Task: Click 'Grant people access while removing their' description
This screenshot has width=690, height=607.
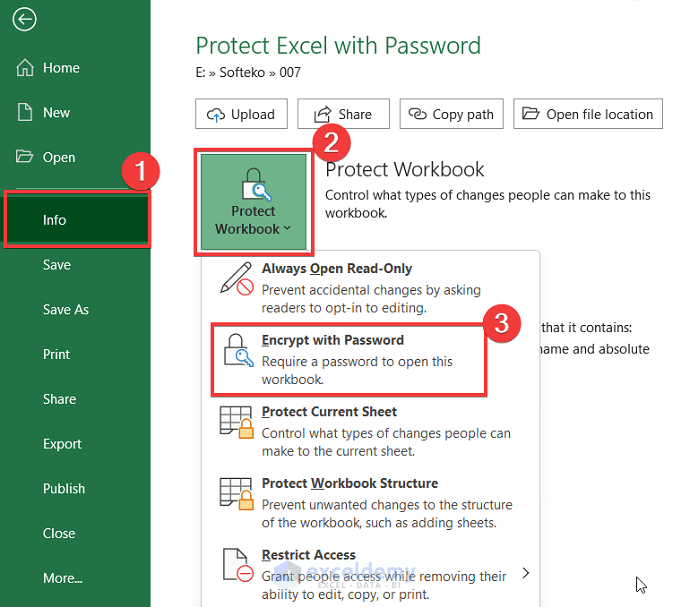Action: [384, 576]
